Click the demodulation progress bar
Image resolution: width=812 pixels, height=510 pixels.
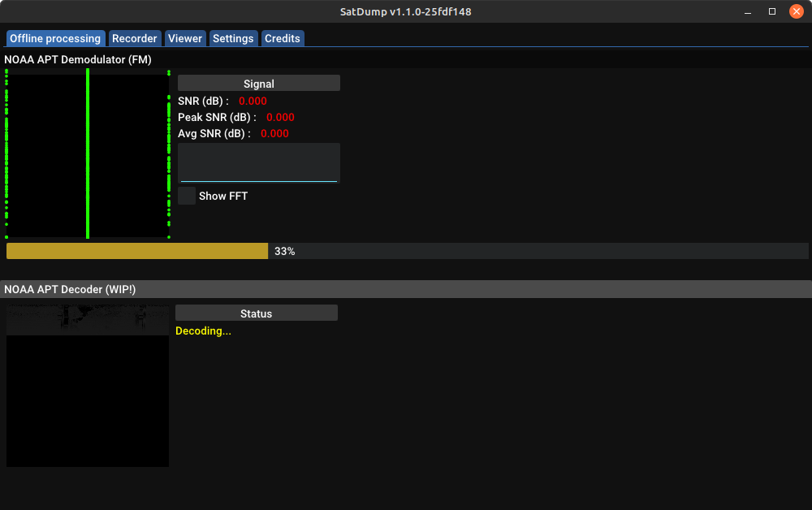click(136, 250)
